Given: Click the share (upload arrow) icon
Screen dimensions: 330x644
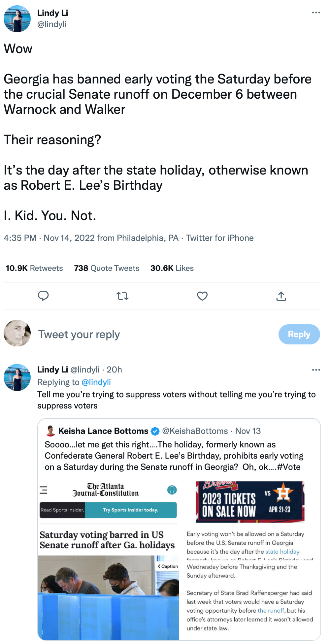Looking at the screenshot, I should [x=281, y=296].
